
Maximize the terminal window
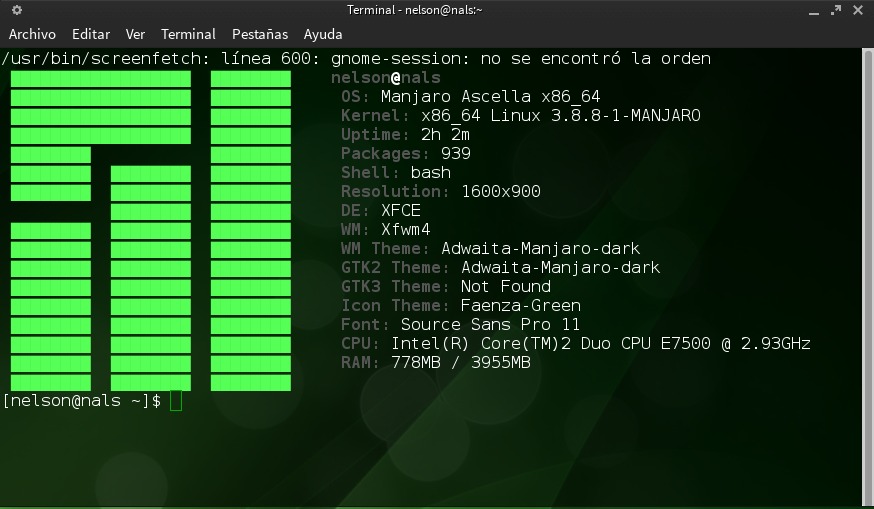[837, 10]
